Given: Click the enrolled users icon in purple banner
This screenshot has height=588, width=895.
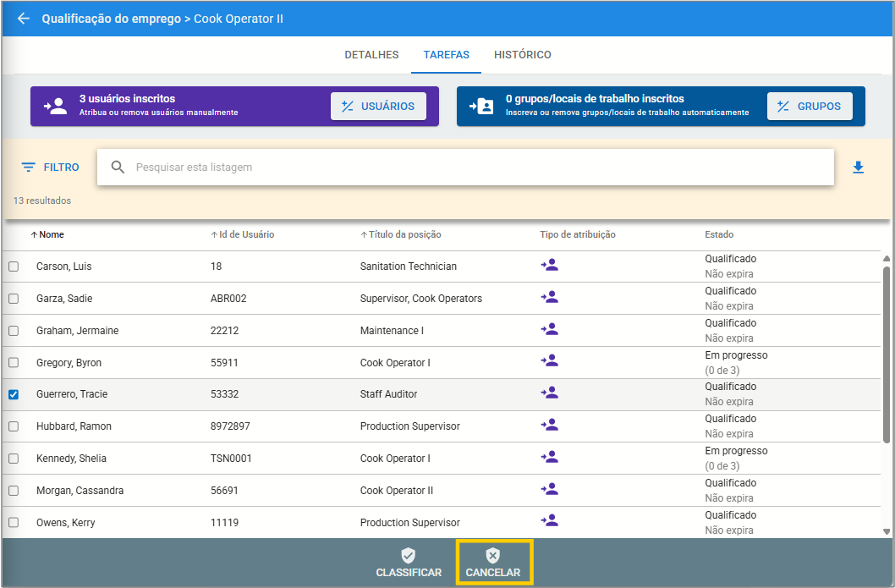Looking at the screenshot, I should [55, 107].
